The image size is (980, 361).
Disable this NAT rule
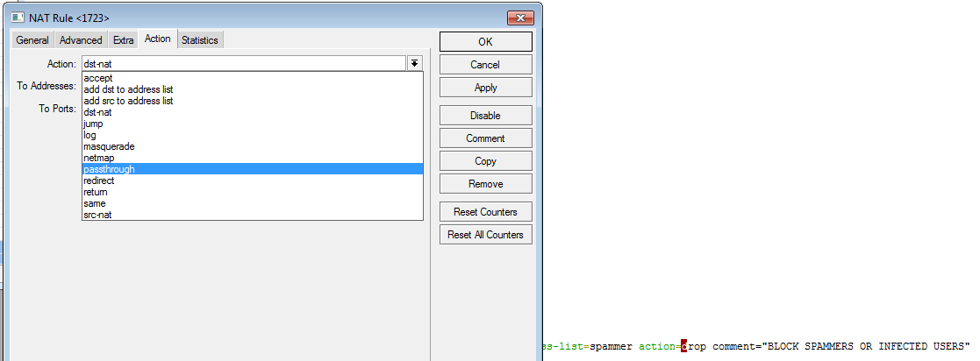point(486,116)
